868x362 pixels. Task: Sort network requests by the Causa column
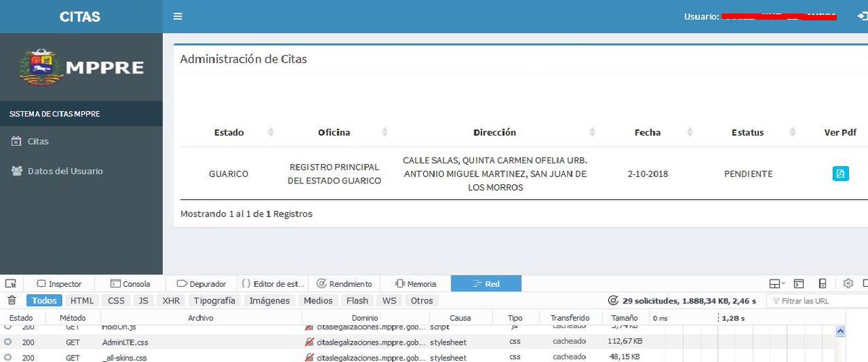[x=460, y=318]
